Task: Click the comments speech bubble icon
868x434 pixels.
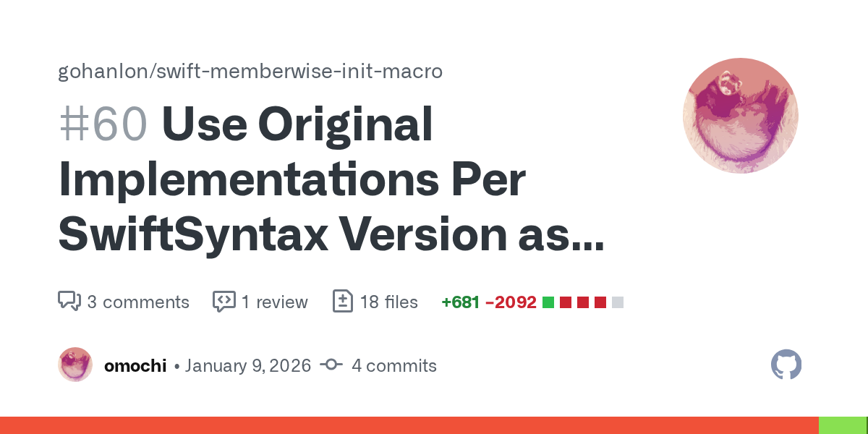Action: (69, 302)
